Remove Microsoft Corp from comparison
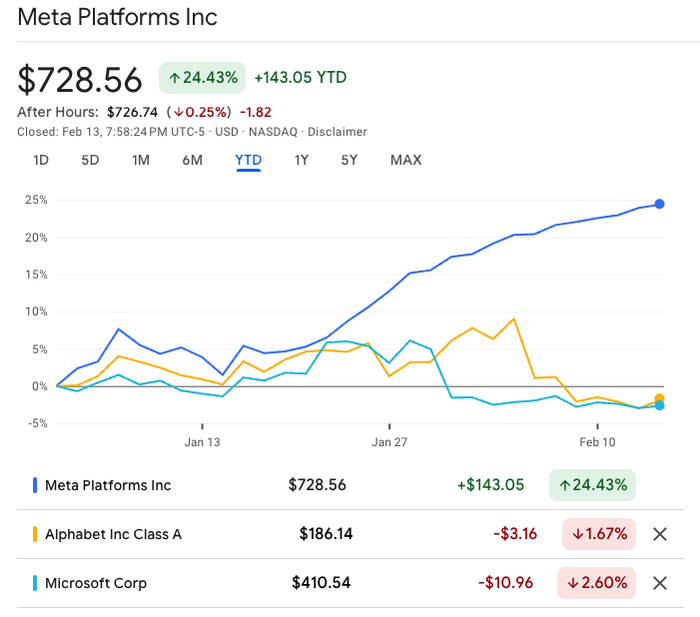The image size is (700, 617). [x=659, y=583]
